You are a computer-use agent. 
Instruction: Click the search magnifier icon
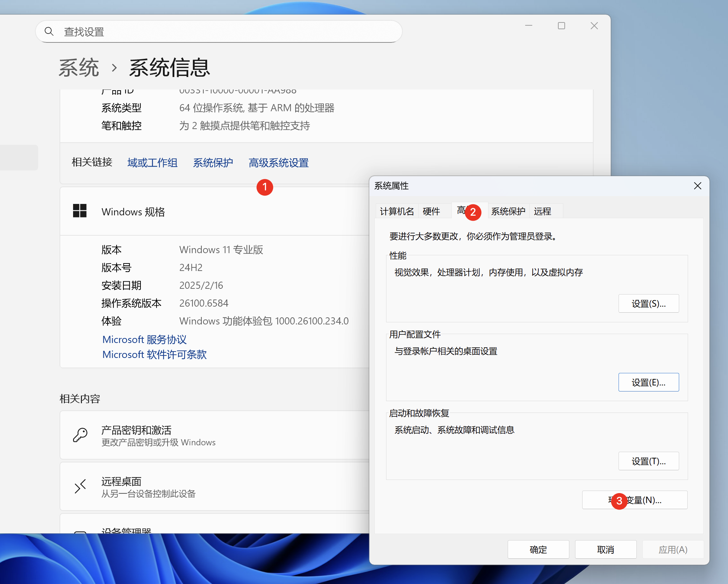tap(49, 32)
